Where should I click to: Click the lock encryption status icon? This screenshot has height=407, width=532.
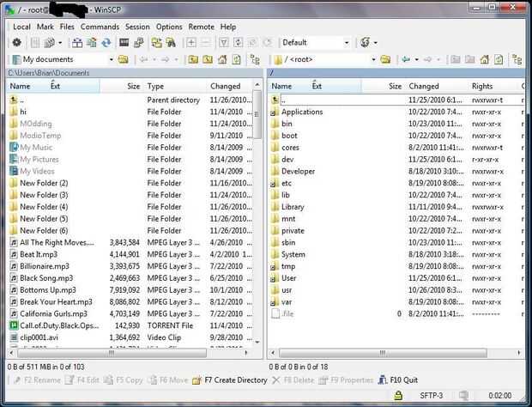point(398,395)
